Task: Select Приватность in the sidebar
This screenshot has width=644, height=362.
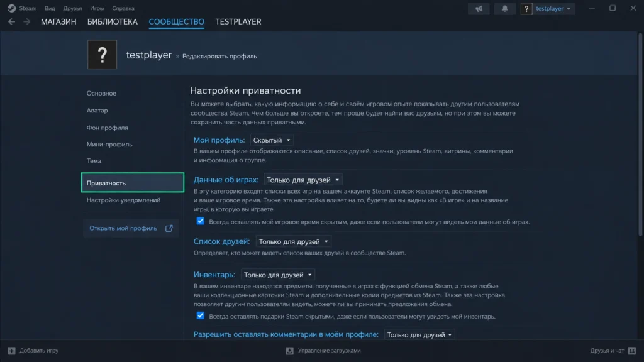Action: [x=132, y=183]
